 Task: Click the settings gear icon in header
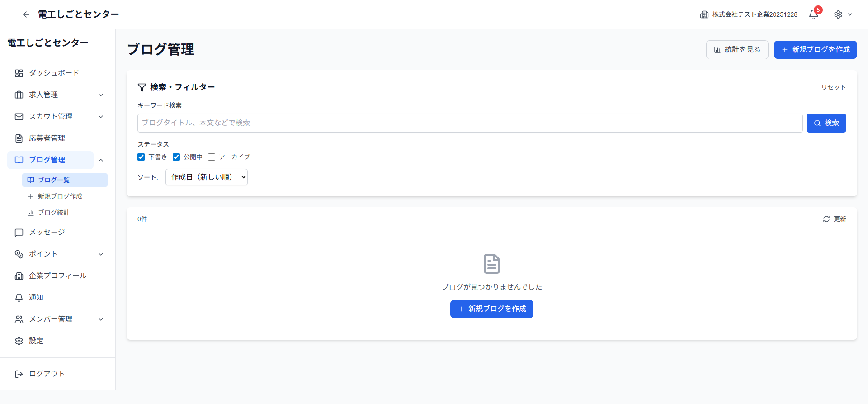[x=838, y=14]
